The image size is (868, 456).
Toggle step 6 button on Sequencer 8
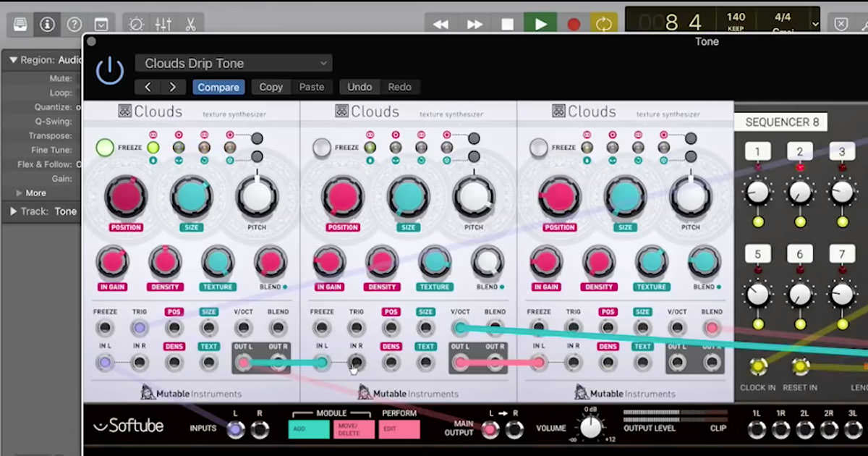(800, 254)
